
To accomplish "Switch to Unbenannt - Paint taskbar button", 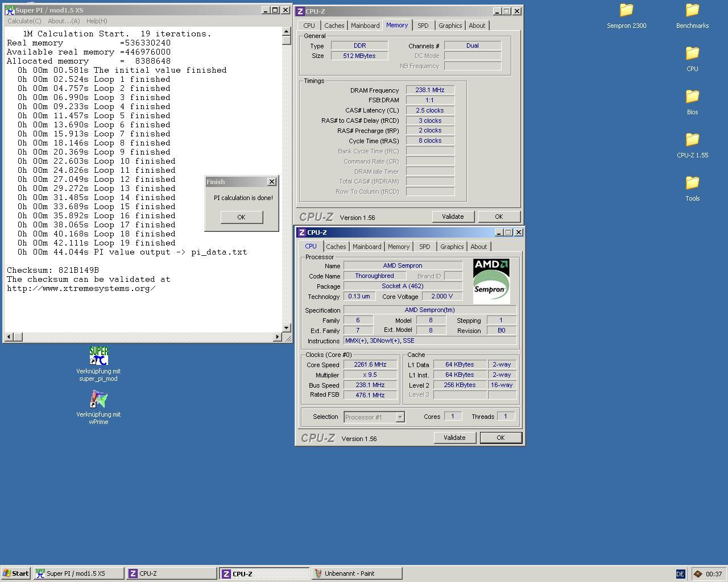I will coord(357,573).
